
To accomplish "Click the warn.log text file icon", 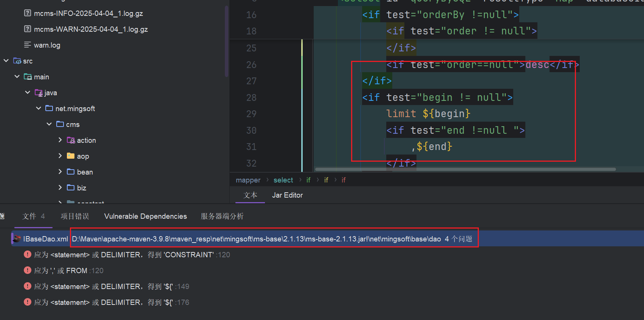I will [28, 45].
